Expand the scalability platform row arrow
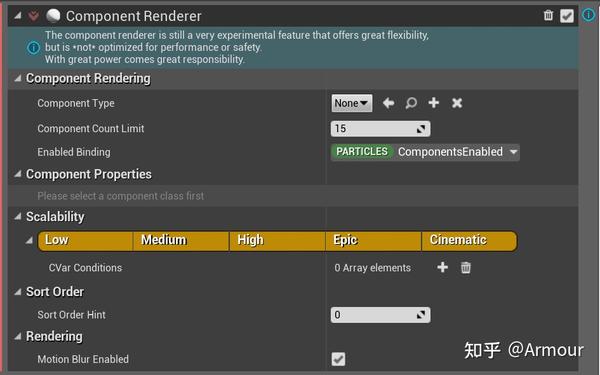Viewport: 600px width, 375px height. coord(29,241)
